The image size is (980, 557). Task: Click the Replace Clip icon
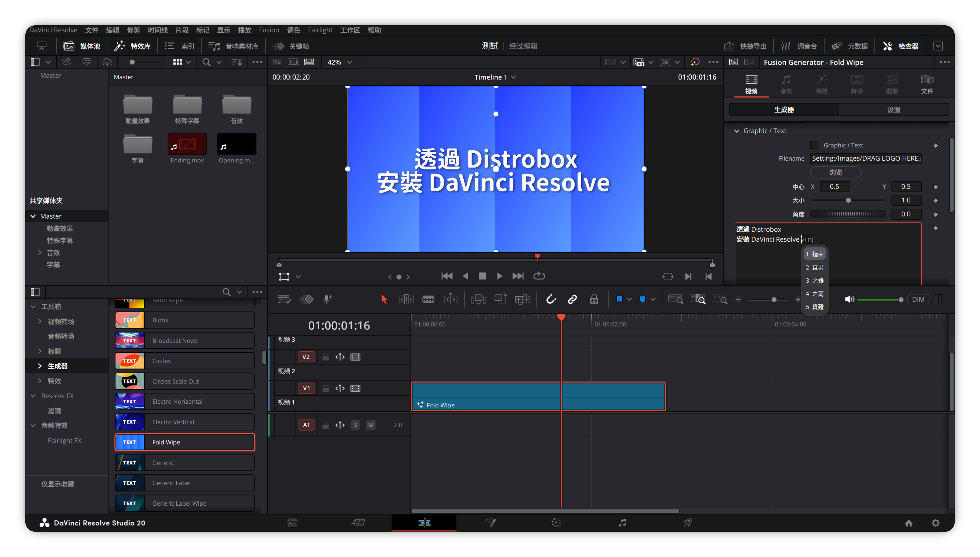522,299
